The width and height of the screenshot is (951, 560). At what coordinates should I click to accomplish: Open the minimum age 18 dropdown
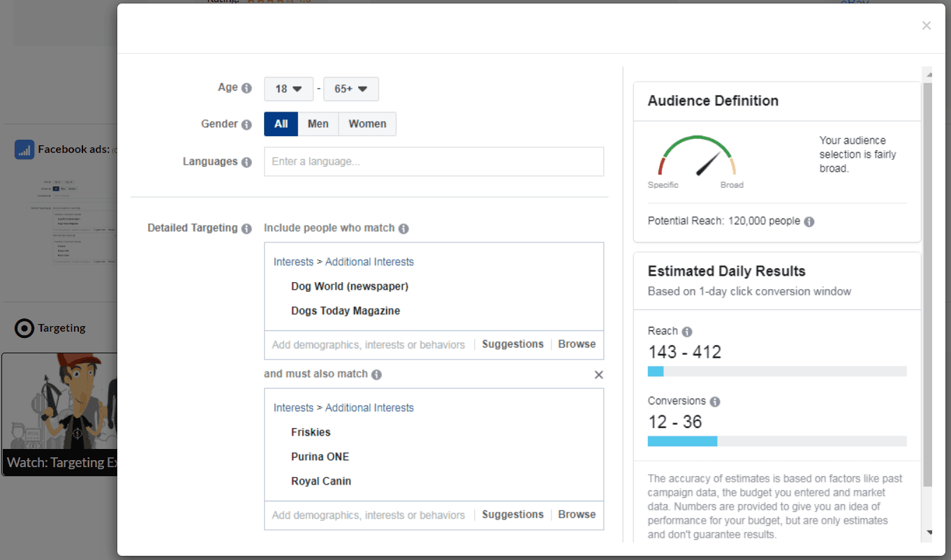click(288, 89)
